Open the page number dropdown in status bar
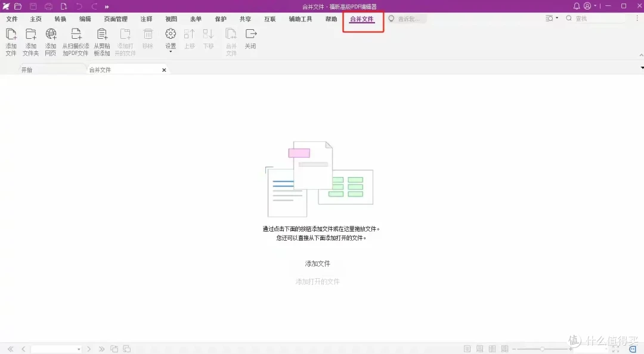This screenshot has height=354, width=644. [79, 349]
